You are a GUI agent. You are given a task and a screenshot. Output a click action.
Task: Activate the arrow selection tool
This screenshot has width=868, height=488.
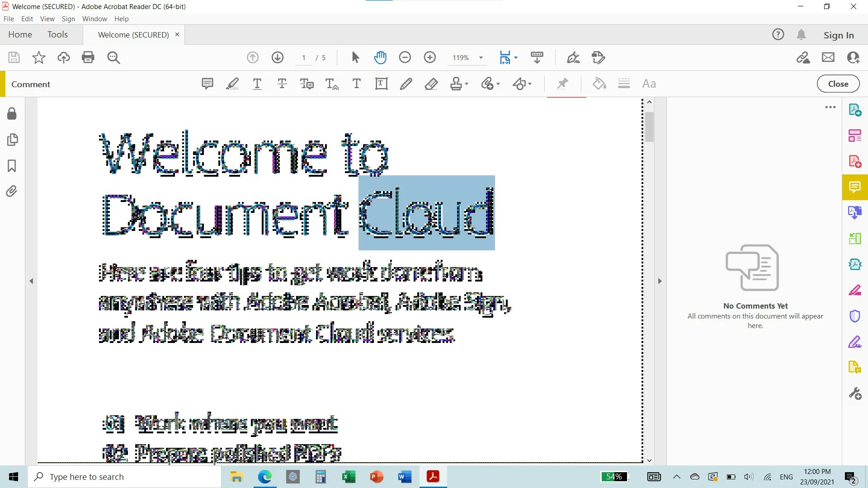pyautogui.click(x=355, y=57)
